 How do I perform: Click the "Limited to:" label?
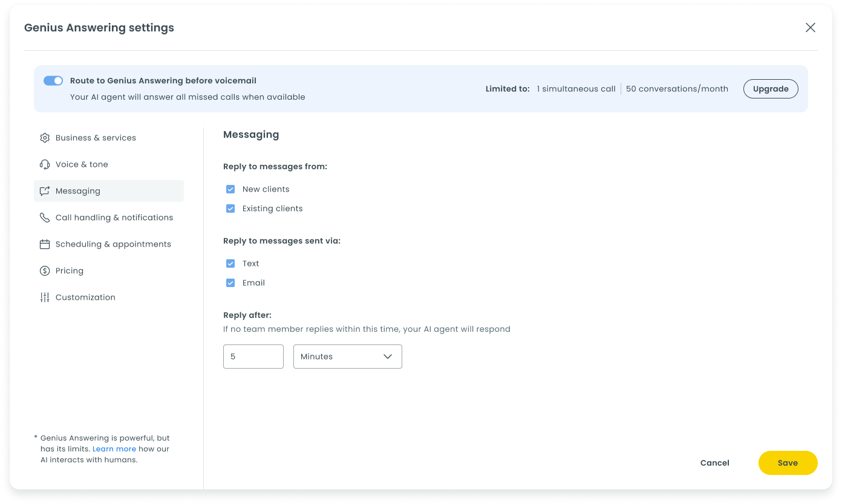tap(507, 89)
